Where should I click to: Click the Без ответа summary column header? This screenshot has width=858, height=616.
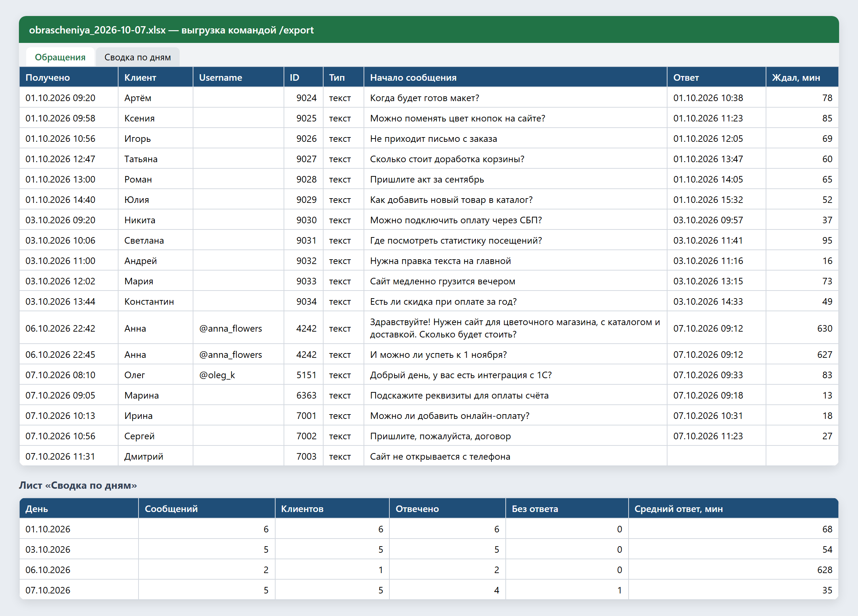point(567,508)
